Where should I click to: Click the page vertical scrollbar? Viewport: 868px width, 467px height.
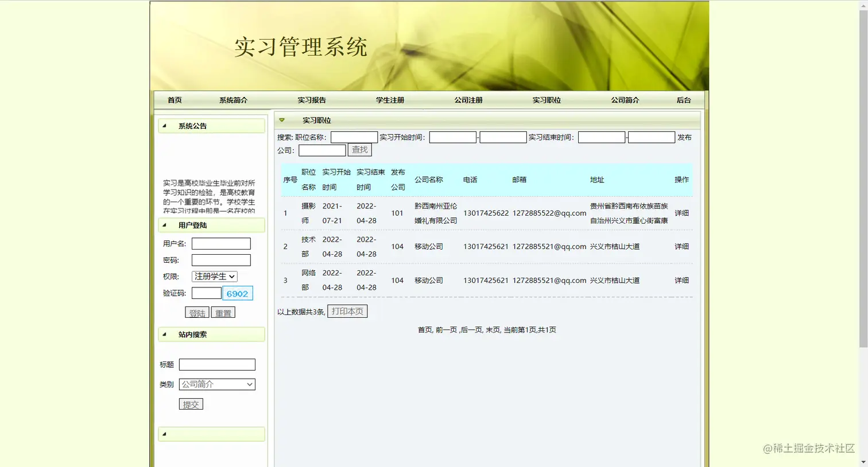click(863, 178)
